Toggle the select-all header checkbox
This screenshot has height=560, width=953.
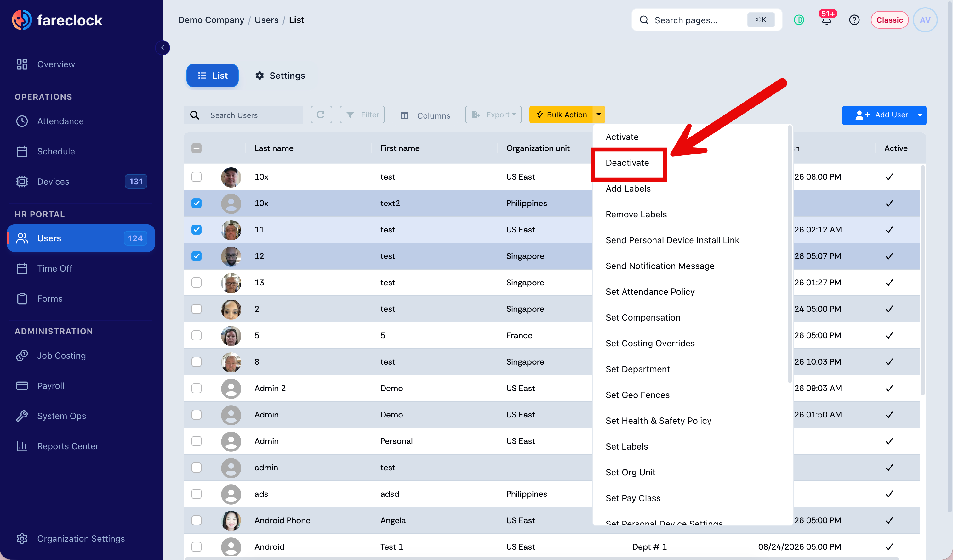[x=196, y=148]
